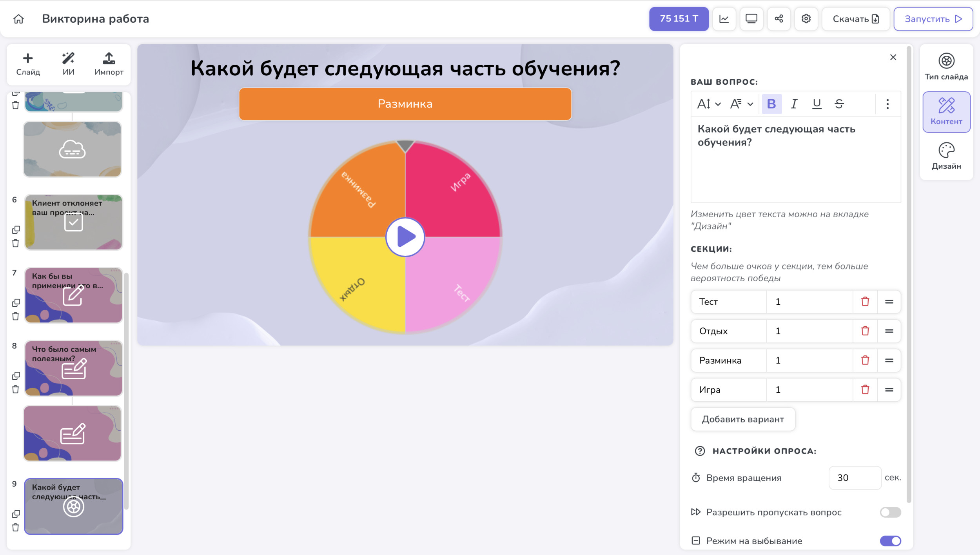980x555 pixels.
Task: Switch to the Тип слайда tab
Action: coord(946,67)
